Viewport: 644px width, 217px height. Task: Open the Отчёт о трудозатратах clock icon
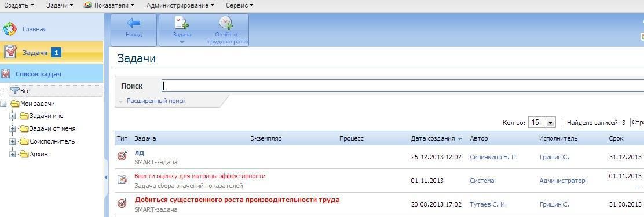tap(226, 23)
